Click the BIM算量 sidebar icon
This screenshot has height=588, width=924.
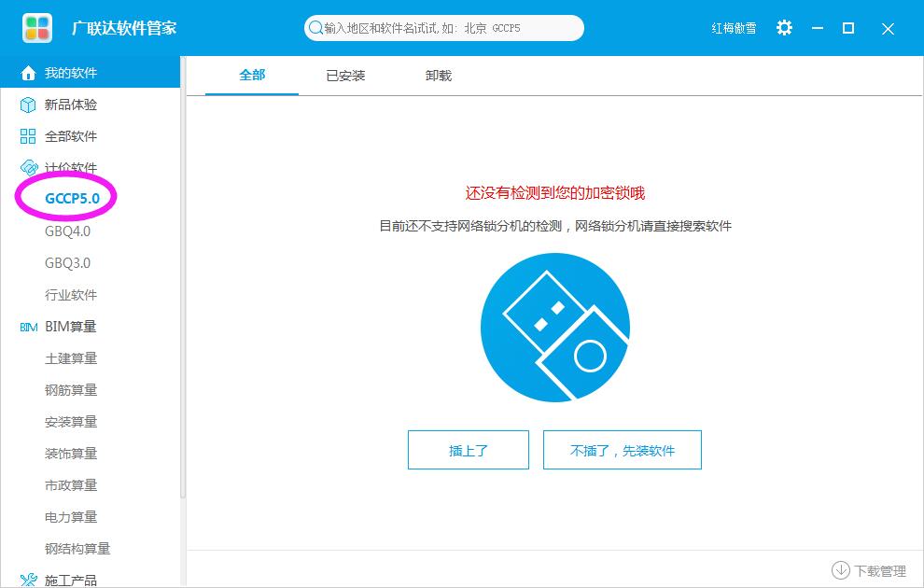point(27,327)
